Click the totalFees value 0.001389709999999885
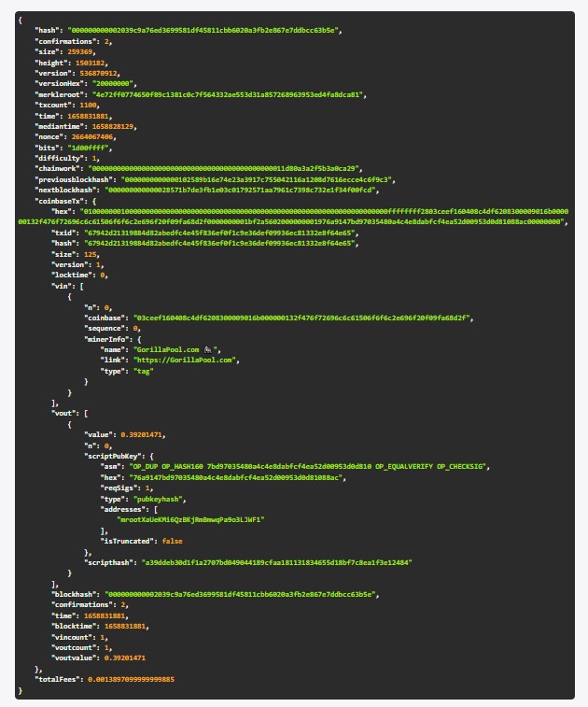Screen dimensions: 588x707 click(x=131, y=679)
